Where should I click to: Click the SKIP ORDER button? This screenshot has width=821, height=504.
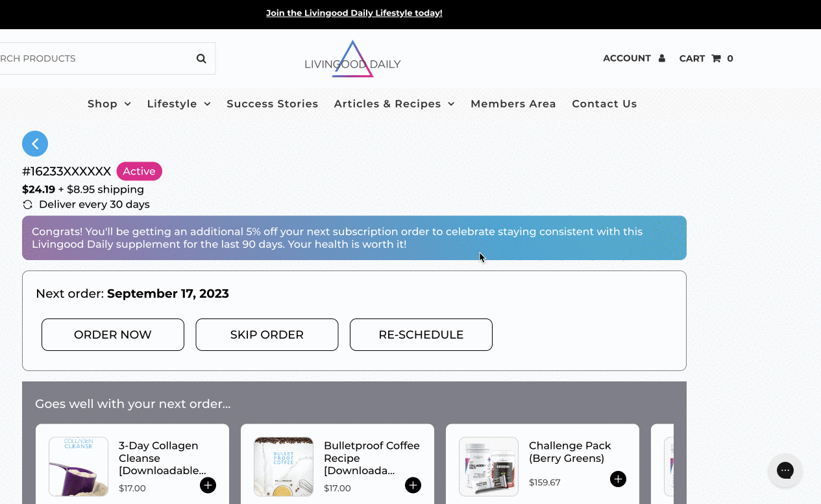(267, 335)
